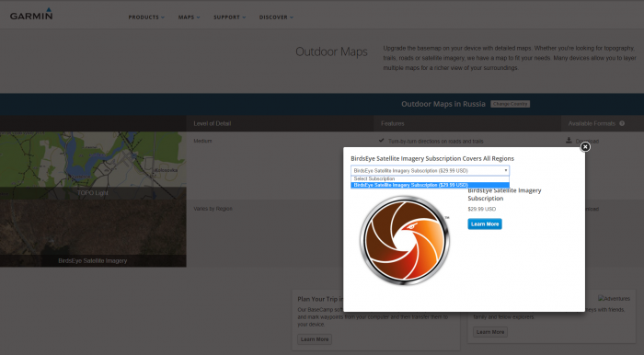Open the BirdsEye Satellite Imagery thumbnail
The height and width of the screenshot is (355, 644).
93,234
